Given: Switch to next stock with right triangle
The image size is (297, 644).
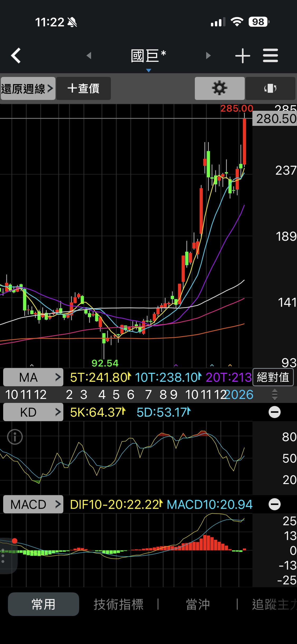Looking at the screenshot, I should point(208,56).
